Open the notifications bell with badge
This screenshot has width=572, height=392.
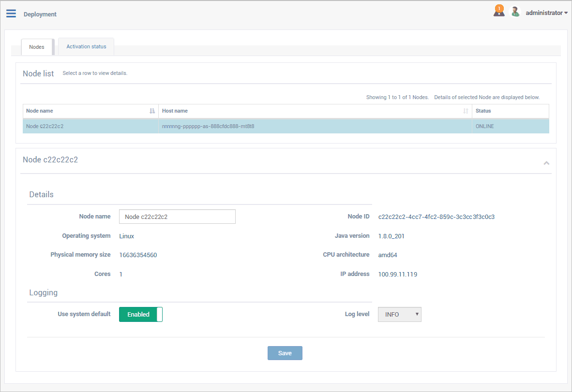(x=499, y=11)
